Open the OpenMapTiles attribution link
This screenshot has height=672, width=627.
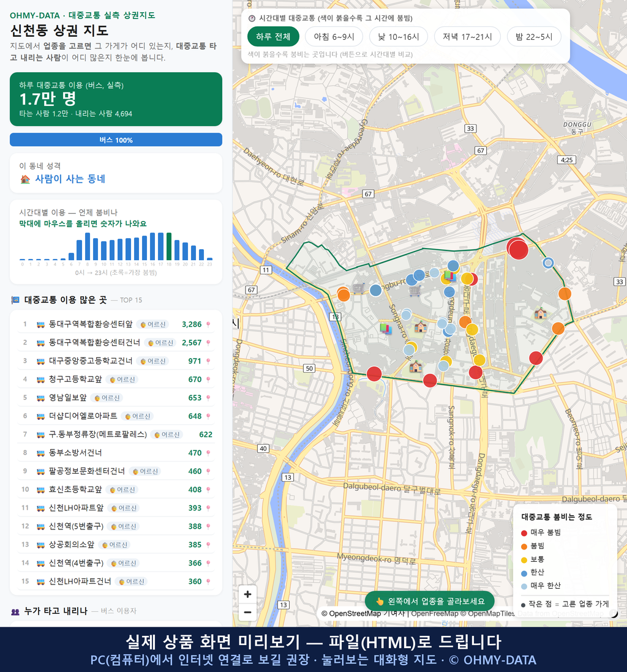coord(487,614)
